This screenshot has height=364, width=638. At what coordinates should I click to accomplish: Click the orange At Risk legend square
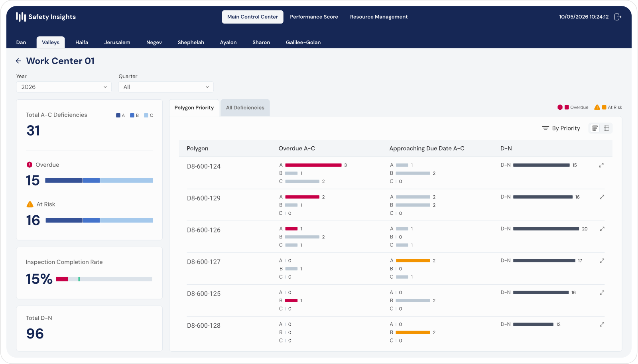(604, 107)
